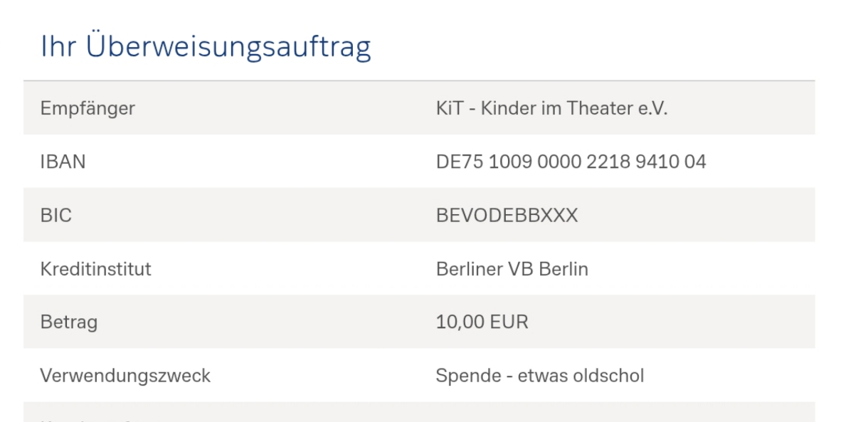
Task: Click the Kreditinstitut row label
Action: pos(95,270)
